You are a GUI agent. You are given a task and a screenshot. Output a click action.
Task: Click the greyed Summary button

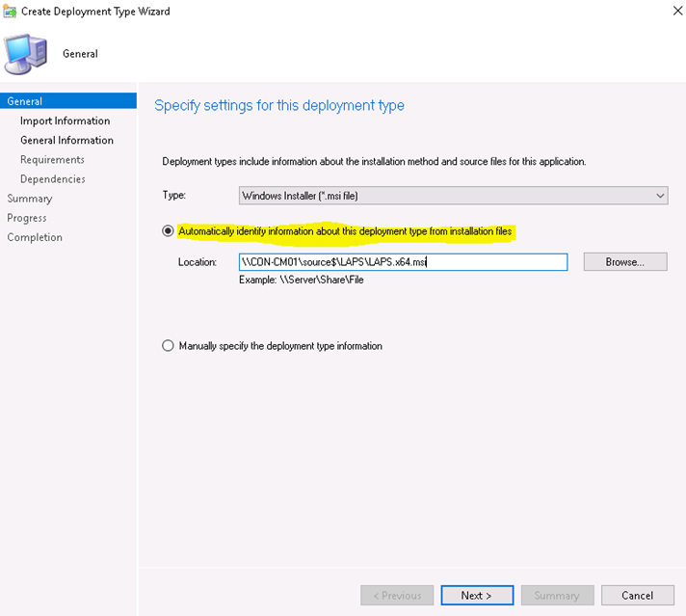pyautogui.click(x=557, y=596)
